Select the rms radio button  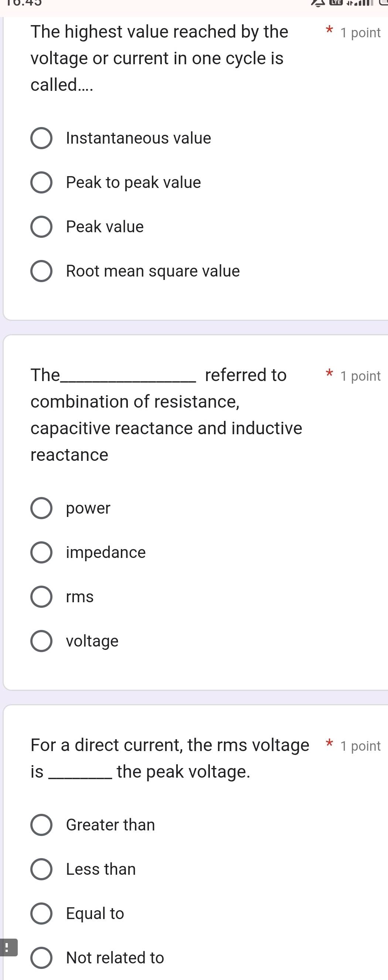click(x=41, y=597)
